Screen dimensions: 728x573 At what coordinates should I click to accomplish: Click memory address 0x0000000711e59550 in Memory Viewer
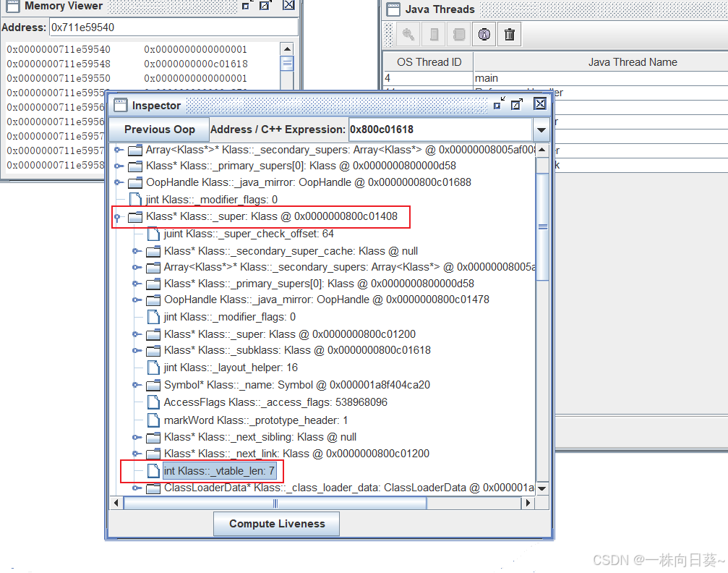point(59,78)
